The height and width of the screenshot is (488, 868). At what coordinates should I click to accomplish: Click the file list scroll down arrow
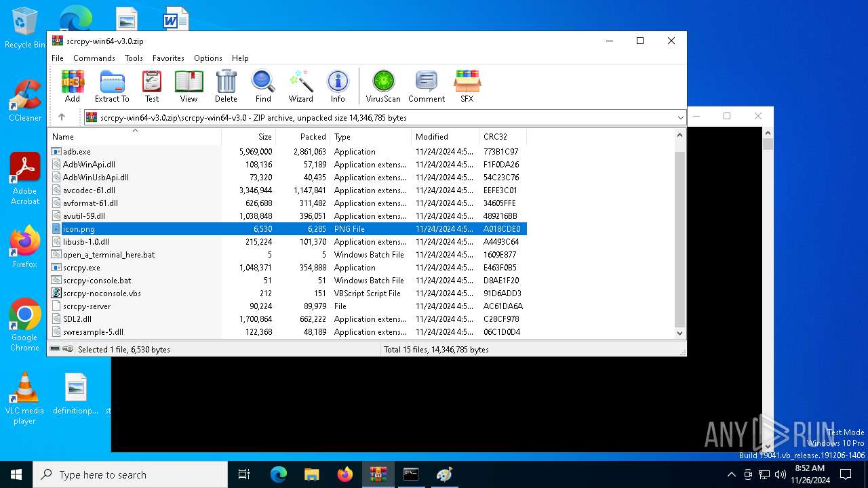pos(679,333)
